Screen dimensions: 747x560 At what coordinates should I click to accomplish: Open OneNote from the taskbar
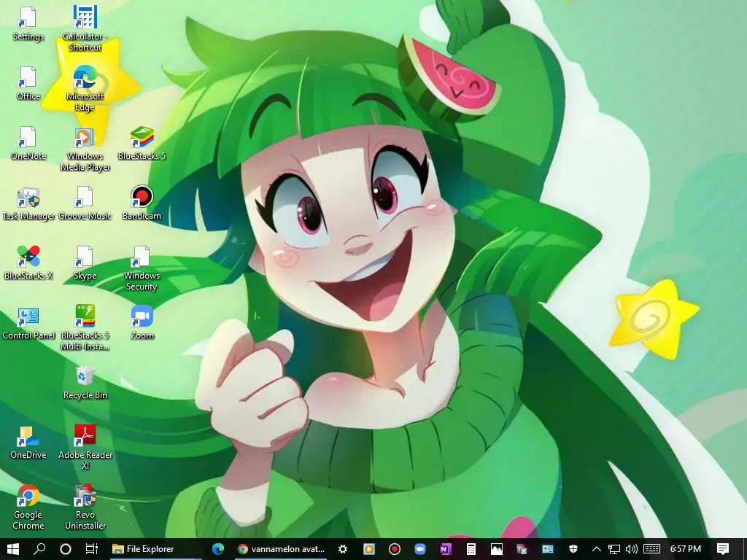coord(446,549)
